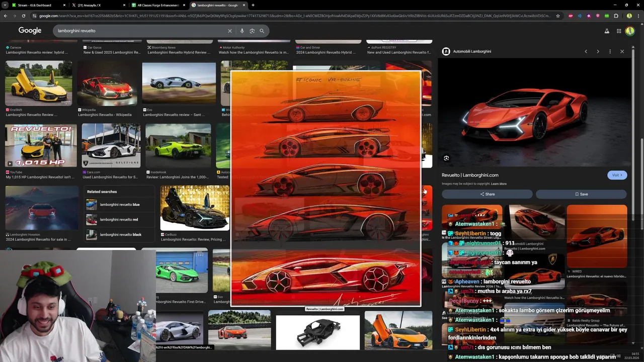Select the lamborghini revuelto Google tab
Viewport: 644px width, 362px height.
click(x=218, y=5)
